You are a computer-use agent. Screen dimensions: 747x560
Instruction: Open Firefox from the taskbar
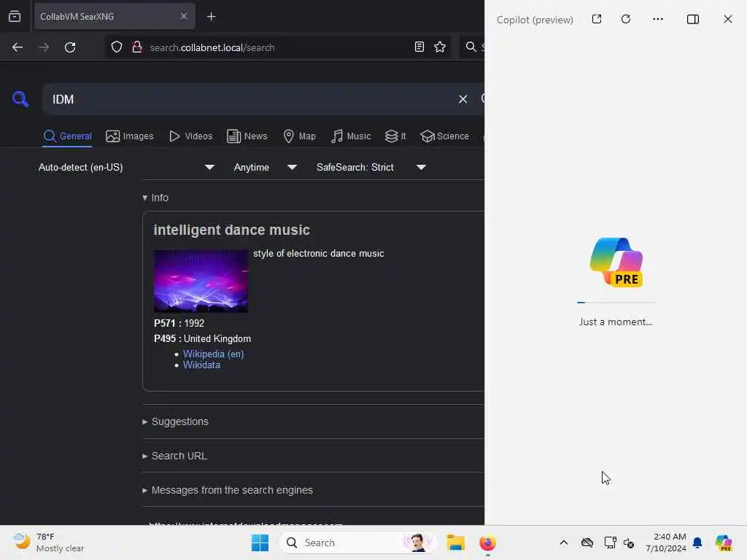487,542
